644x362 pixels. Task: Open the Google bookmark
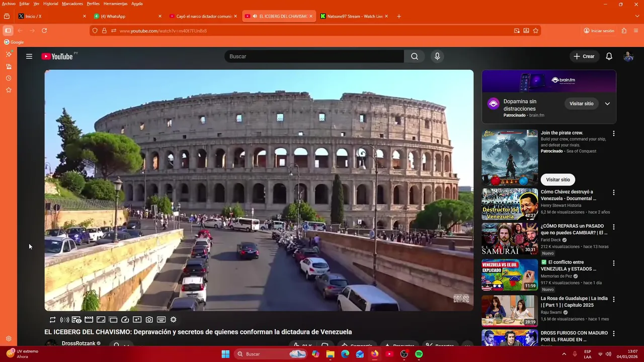click(14, 42)
